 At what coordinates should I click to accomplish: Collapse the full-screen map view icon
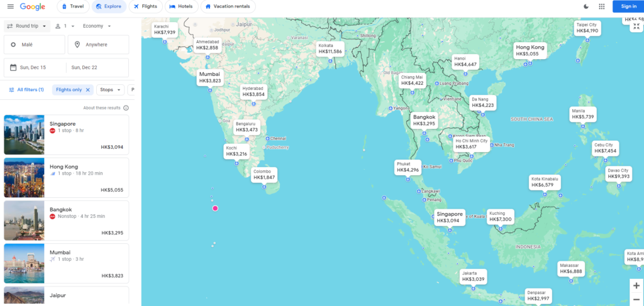pos(636,26)
